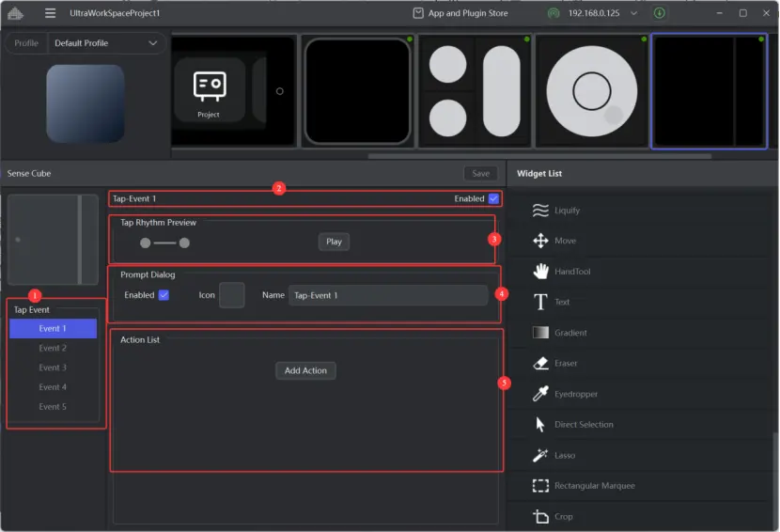Select the Text widget icon
Viewport: 780px width, 532px height.
(x=540, y=302)
